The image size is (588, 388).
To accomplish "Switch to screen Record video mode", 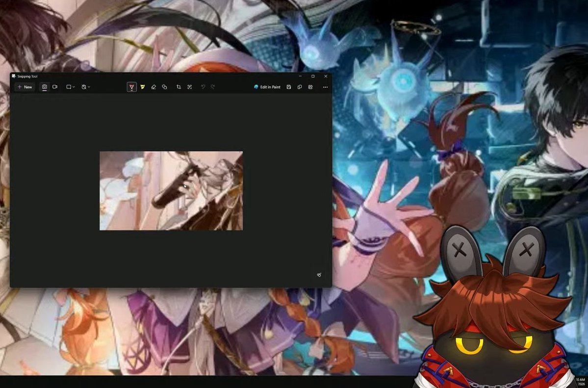I will (55, 87).
